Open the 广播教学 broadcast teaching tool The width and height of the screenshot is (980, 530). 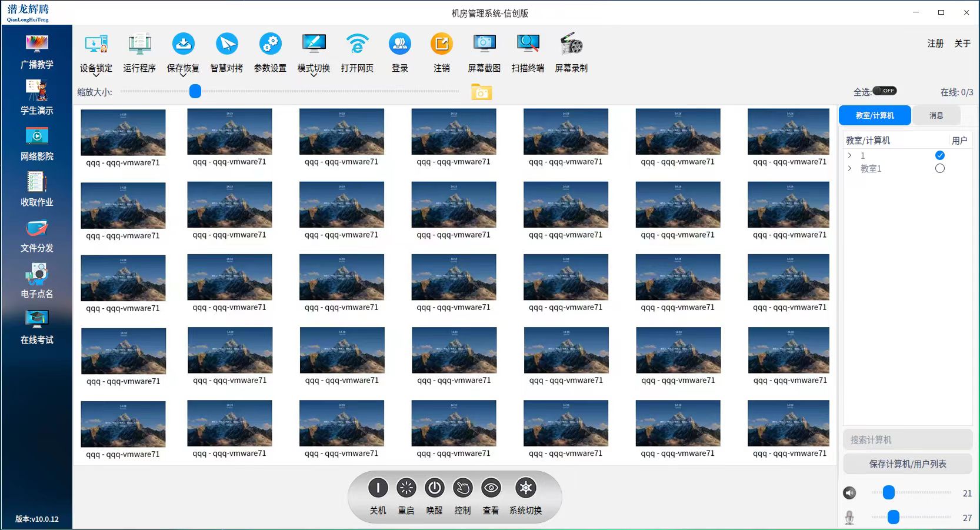[36, 52]
